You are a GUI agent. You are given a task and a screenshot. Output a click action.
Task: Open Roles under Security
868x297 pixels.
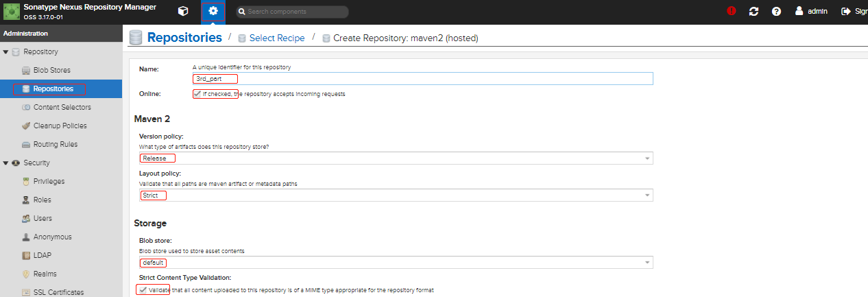[x=43, y=200]
